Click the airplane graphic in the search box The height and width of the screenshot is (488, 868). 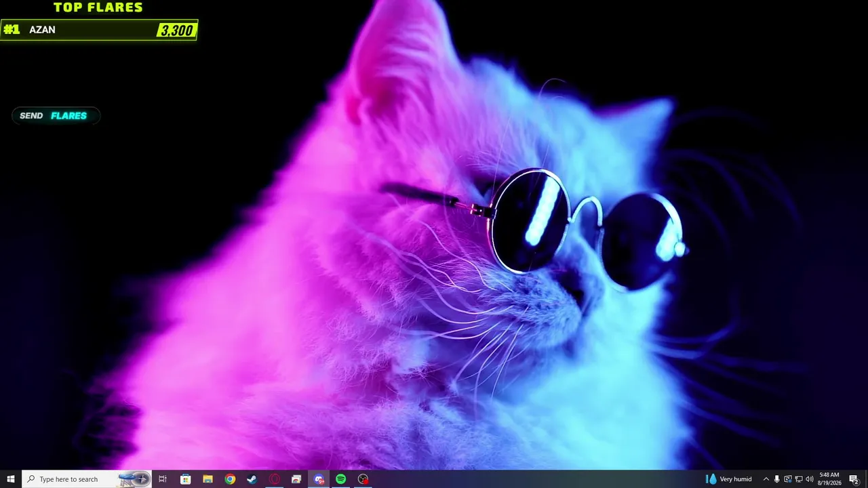point(134,479)
